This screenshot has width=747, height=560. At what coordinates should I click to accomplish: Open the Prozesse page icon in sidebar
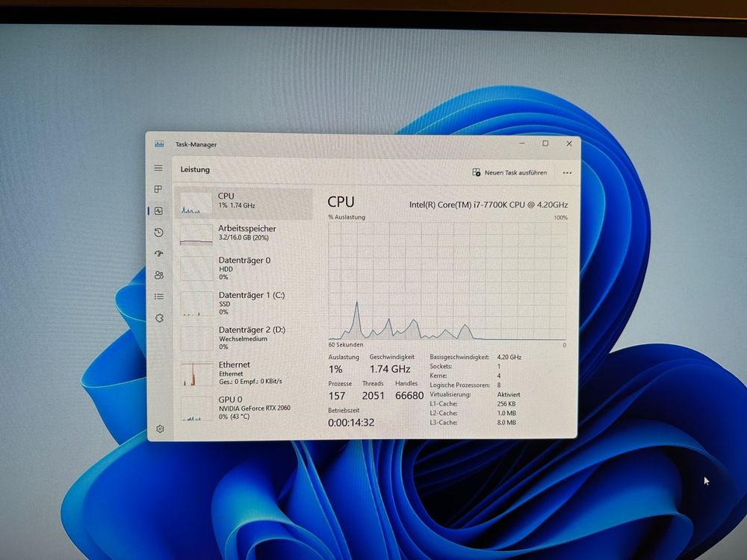click(x=158, y=189)
